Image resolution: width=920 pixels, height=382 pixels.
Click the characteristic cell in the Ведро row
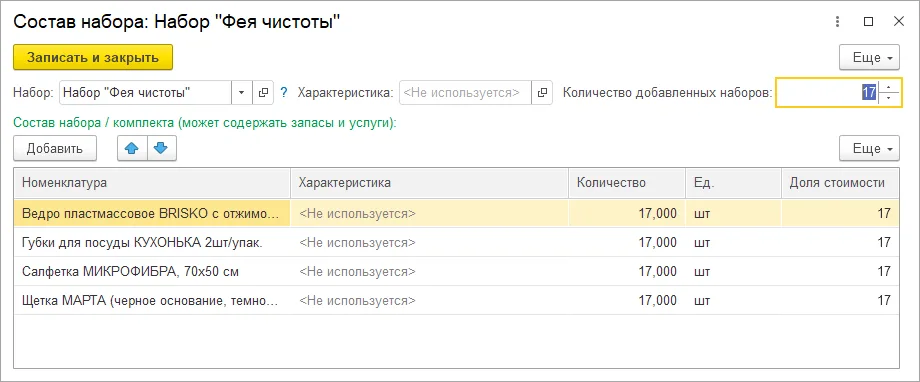[x=429, y=214]
